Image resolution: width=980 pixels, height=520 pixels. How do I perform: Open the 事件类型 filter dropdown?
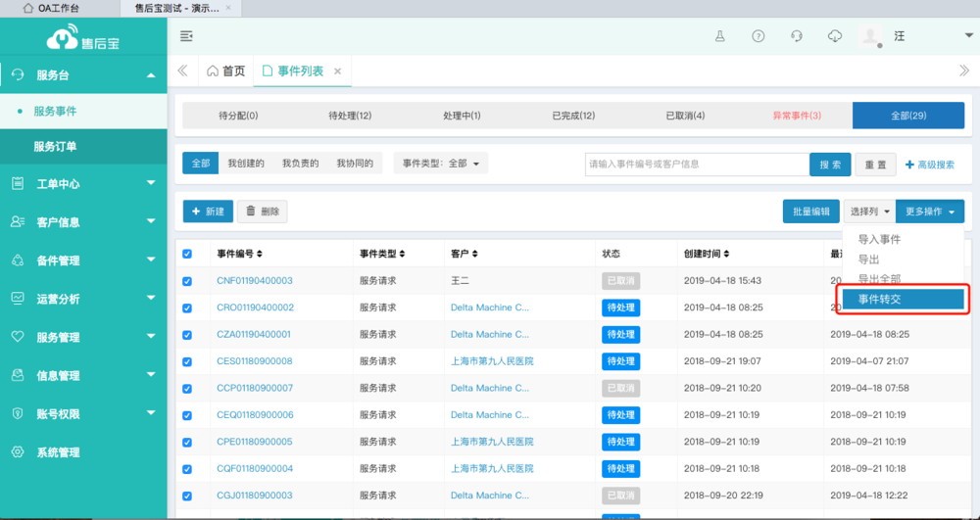441,164
